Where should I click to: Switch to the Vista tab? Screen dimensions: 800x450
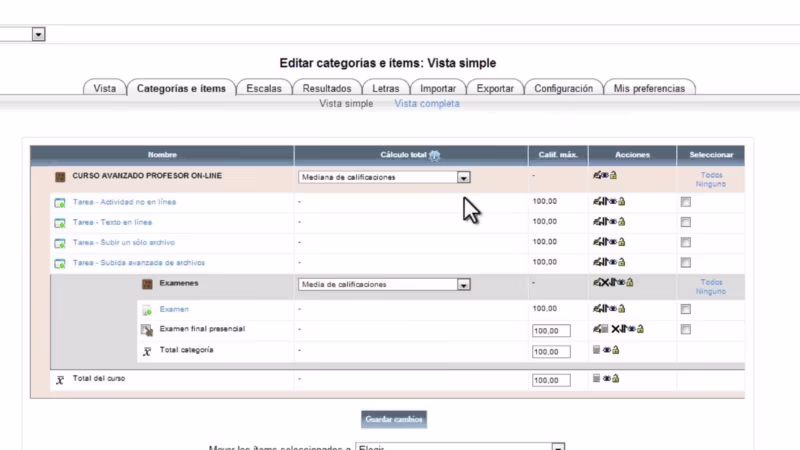(x=105, y=88)
